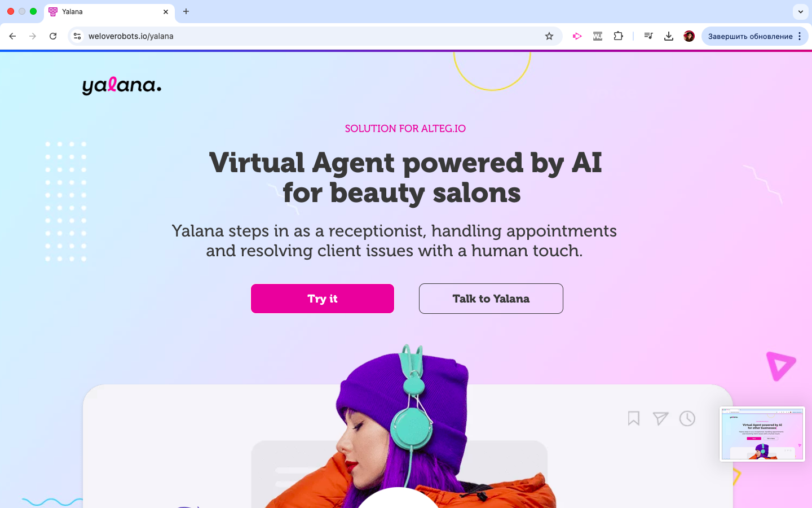Open a new tab with plus button

[x=186, y=11]
